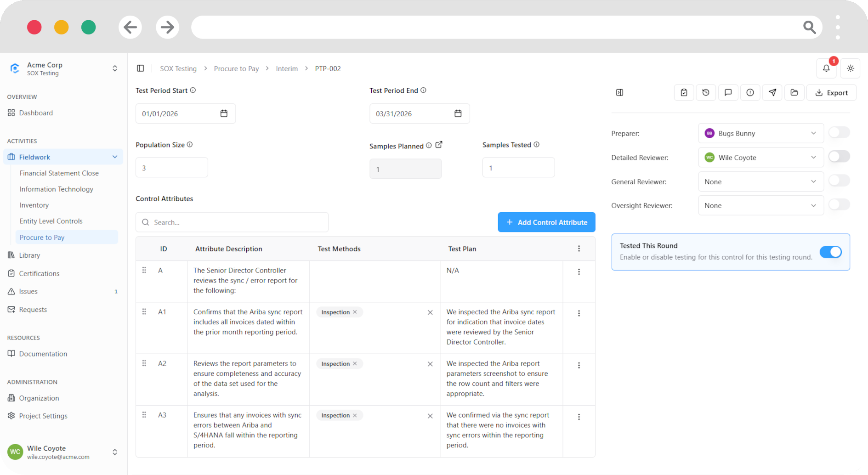Image resolution: width=868 pixels, height=475 pixels.
Task: Click the send paper plane icon
Action: 772,92
